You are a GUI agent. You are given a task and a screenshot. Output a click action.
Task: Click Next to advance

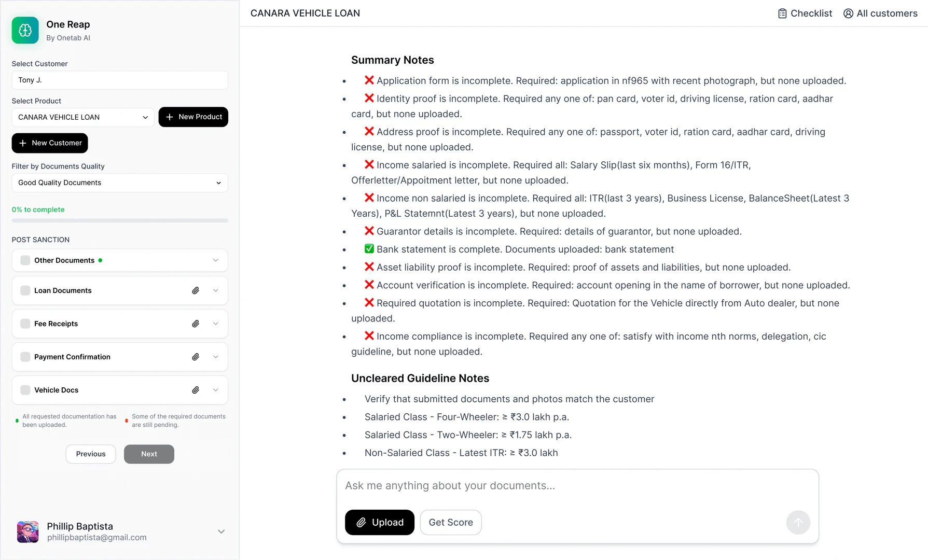tap(149, 454)
